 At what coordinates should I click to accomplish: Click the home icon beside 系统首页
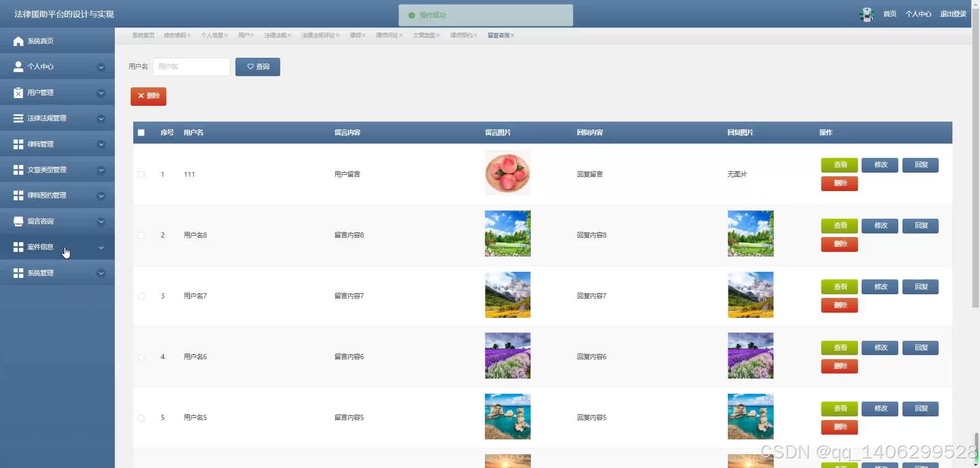point(18,41)
